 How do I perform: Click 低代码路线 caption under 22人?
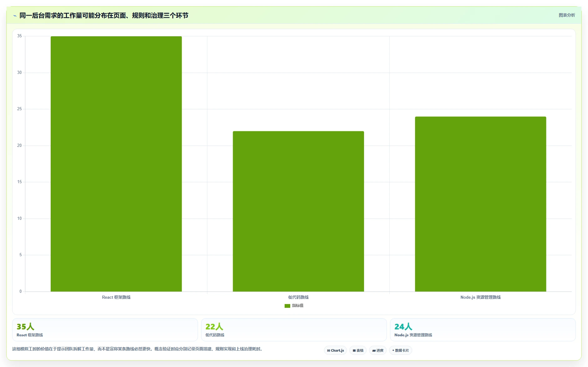click(215, 335)
